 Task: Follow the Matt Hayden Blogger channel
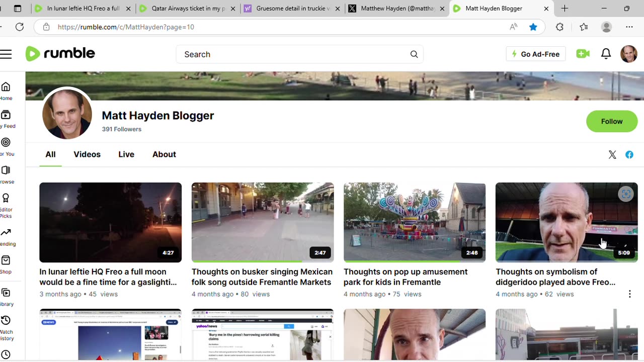tap(612, 122)
